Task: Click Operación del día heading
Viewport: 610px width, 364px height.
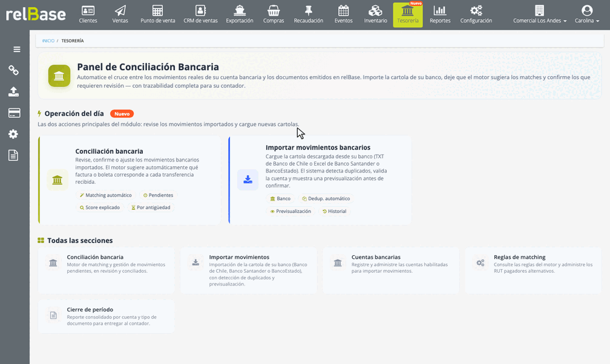Action: pyautogui.click(x=74, y=114)
